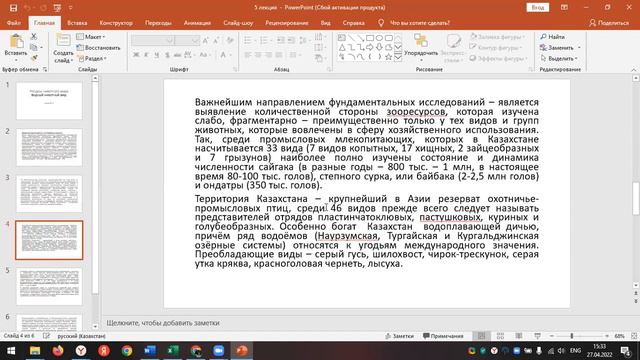This screenshot has width=640, height=360.
Task: Select the right arrow shape in gallery
Action: (369, 47)
